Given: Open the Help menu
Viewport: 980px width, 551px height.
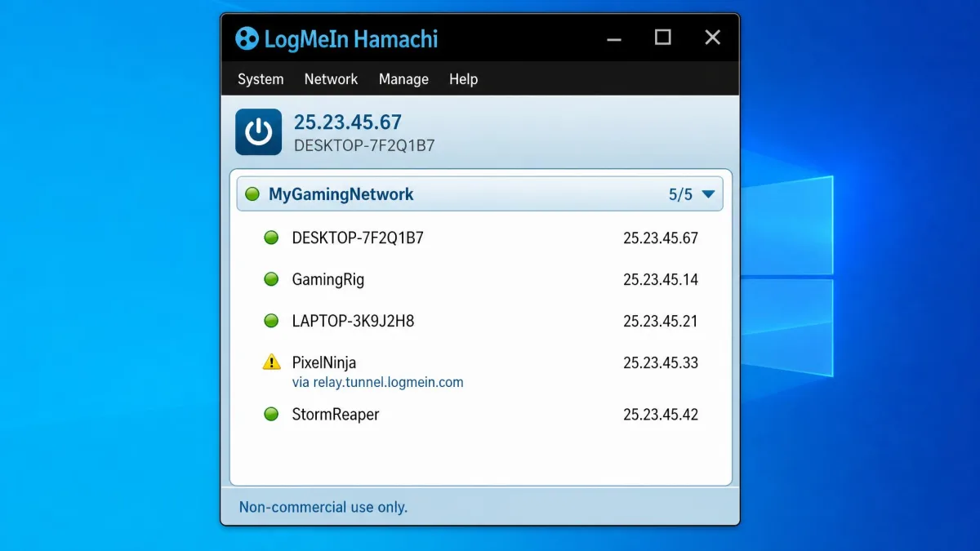Looking at the screenshot, I should (463, 79).
